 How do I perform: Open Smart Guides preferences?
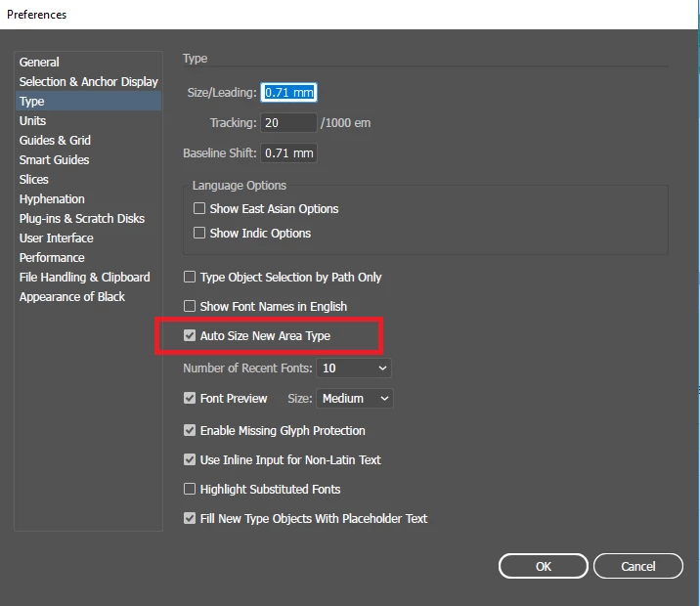(88, 159)
